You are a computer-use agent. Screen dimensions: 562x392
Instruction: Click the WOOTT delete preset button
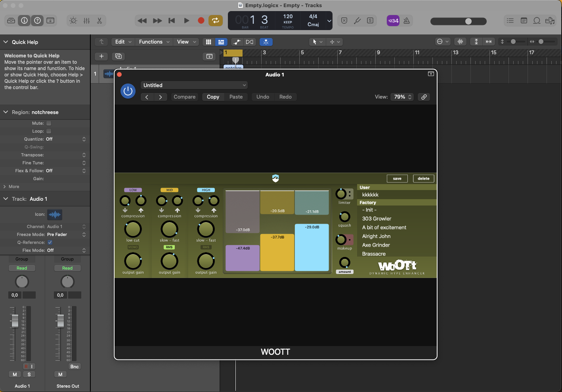(424, 179)
